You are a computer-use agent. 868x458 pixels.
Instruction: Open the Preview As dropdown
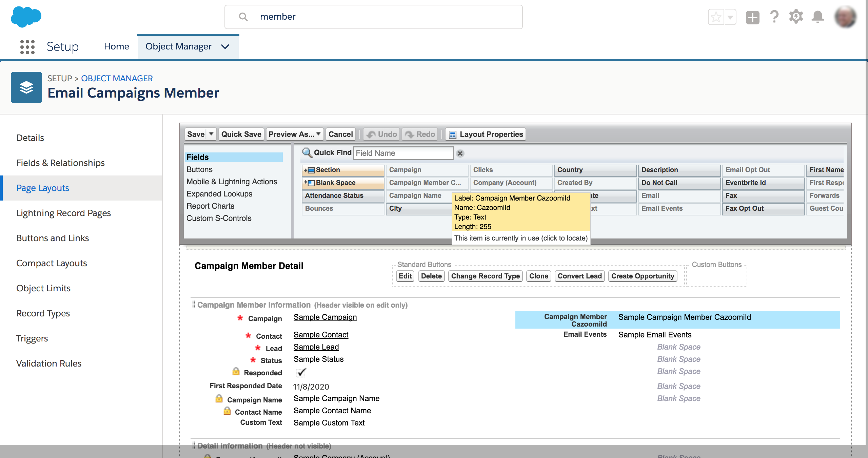(295, 134)
